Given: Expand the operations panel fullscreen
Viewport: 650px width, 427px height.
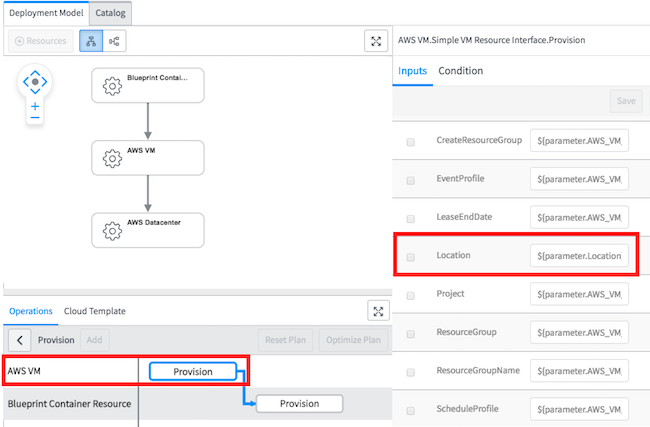Looking at the screenshot, I should (378, 311).
